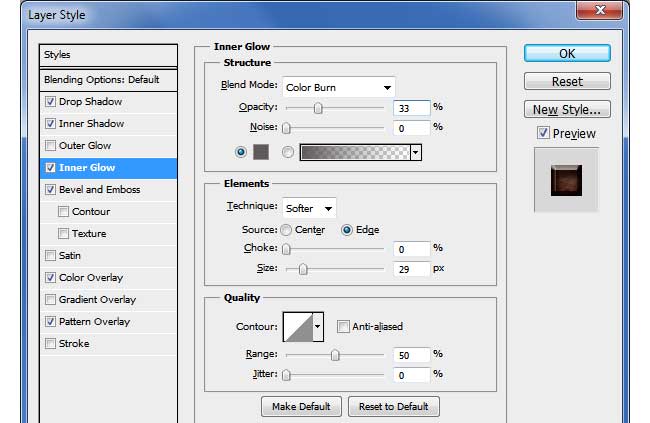This screenshot has height=423, width=650.
Task: Uncheck the Pattern Overlay checkbox
Action: click(50, 321)
